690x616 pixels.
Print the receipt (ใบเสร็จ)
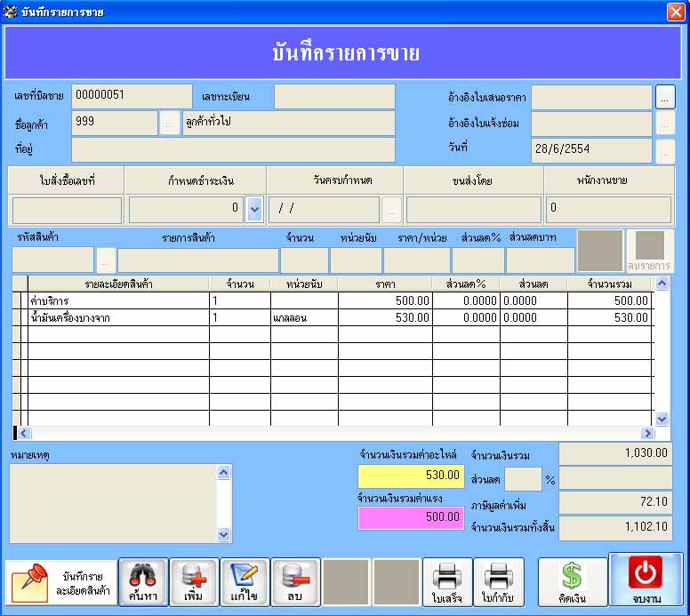tap(447, 582)
